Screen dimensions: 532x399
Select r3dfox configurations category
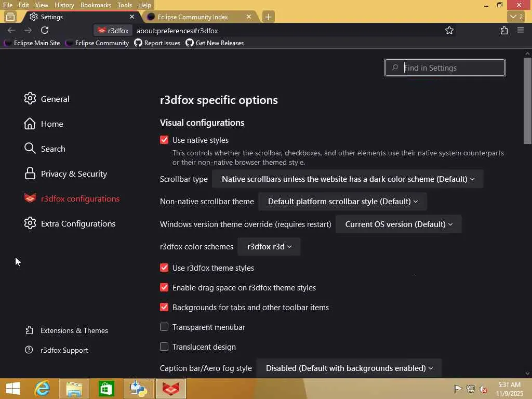coord(72,198)
